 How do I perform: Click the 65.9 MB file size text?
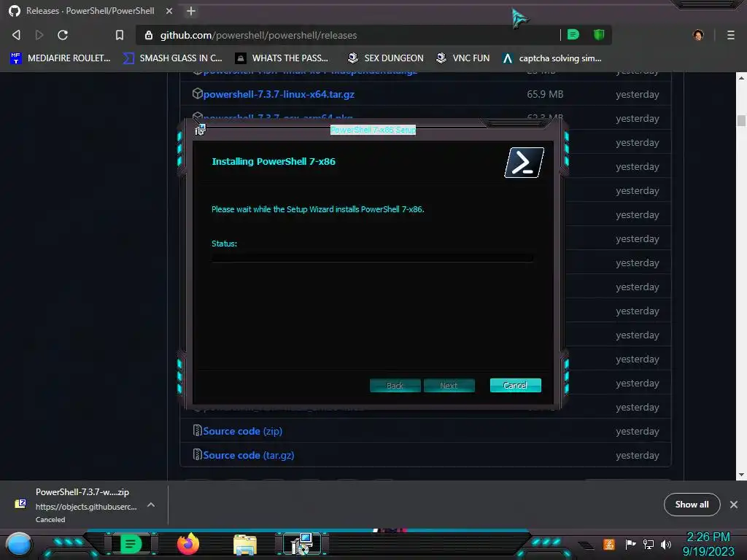545,94
